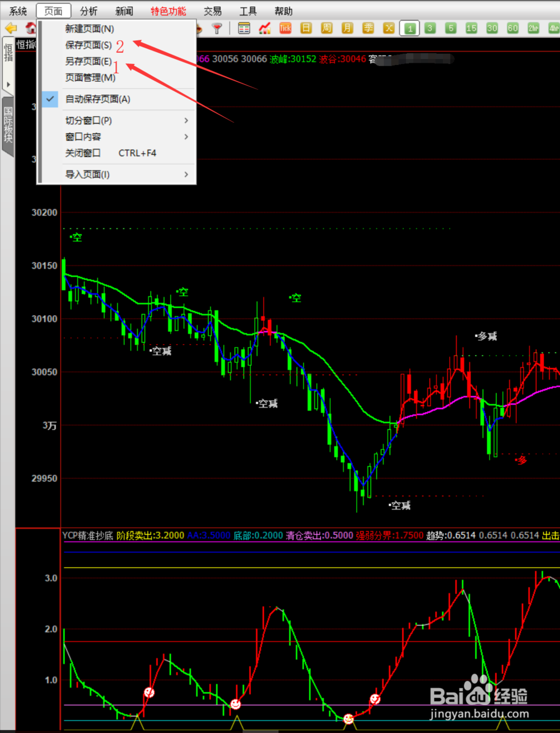
Task: Open the 特色功能 menu
Action: [x=169, y=11]
